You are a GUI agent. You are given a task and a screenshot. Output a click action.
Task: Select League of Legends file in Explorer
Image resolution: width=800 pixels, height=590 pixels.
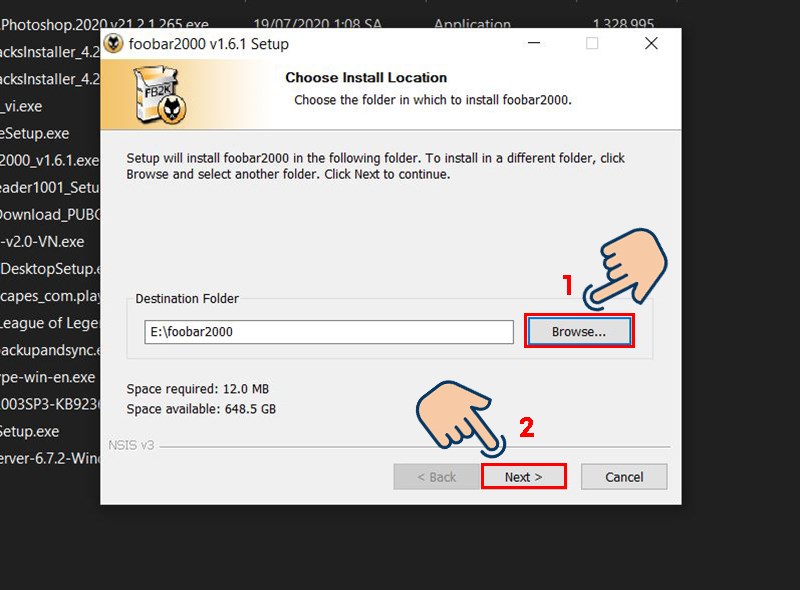[49, 323]
